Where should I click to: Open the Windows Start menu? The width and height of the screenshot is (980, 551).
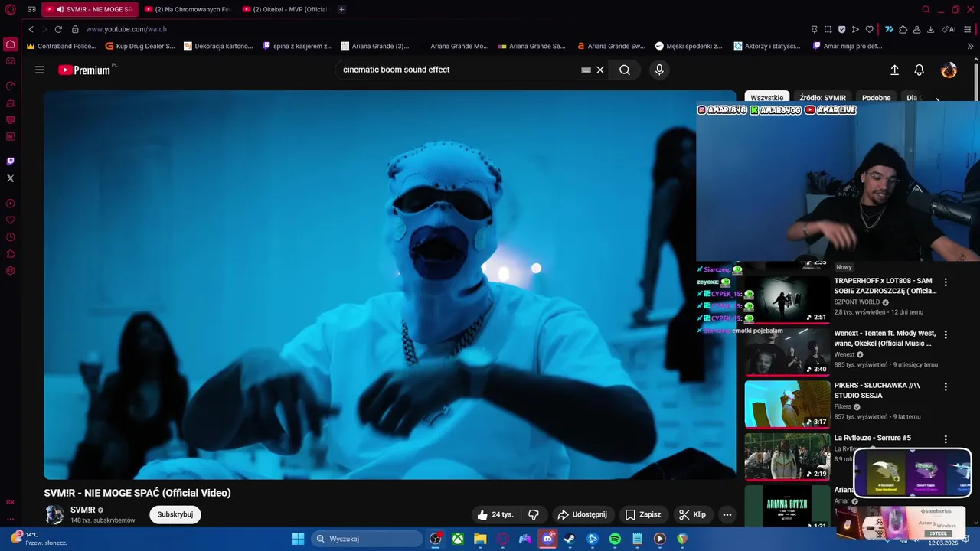point(298,539)
